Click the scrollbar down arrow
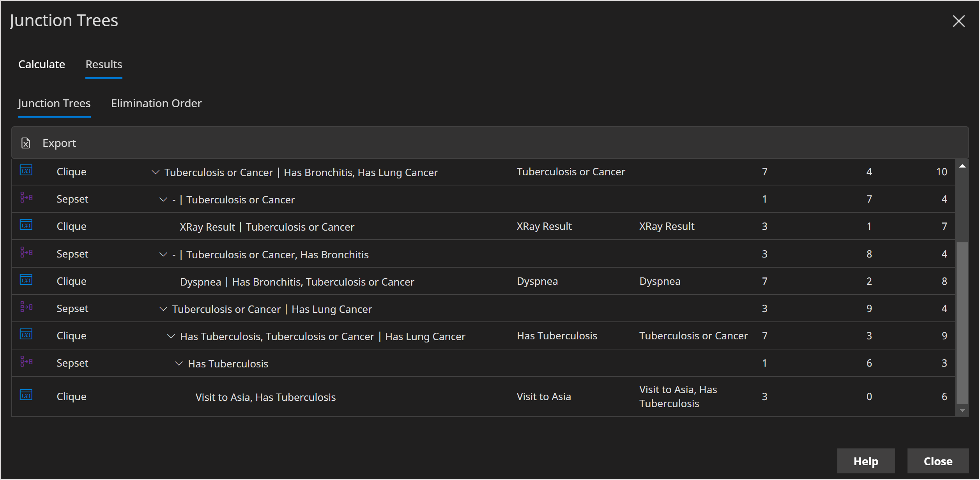 [x=962, y=410]
